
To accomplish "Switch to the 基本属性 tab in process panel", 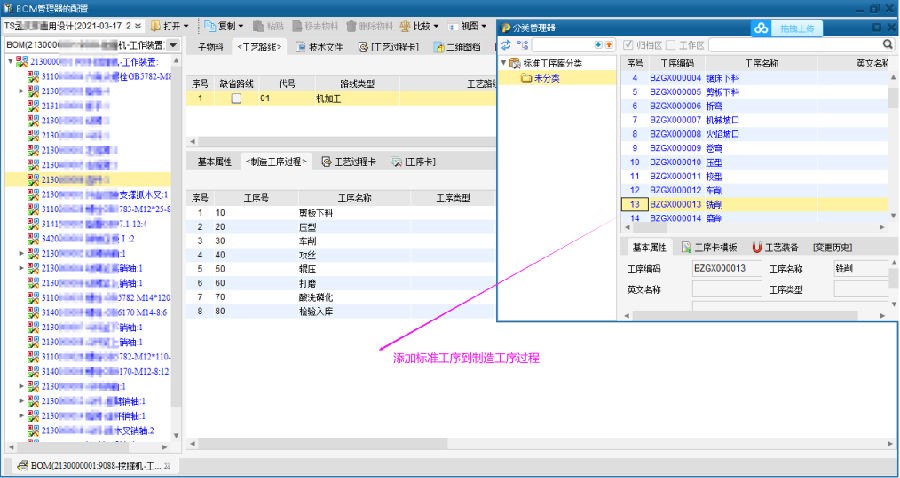I will click(x=215, y=161).
